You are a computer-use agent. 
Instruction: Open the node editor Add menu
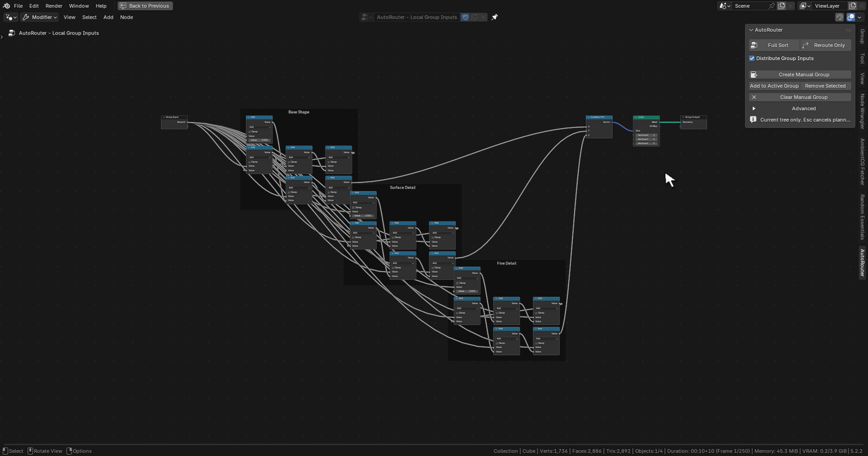click(108, 17)
